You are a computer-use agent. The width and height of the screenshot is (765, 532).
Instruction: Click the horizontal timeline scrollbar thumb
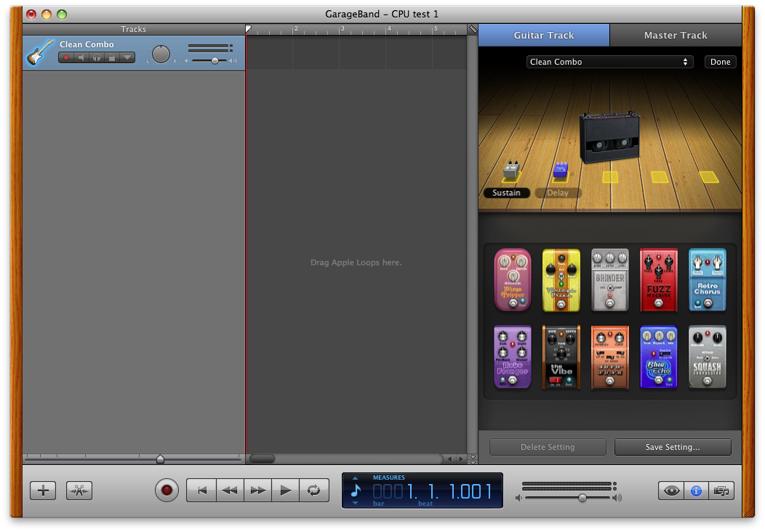click(262, 459)
